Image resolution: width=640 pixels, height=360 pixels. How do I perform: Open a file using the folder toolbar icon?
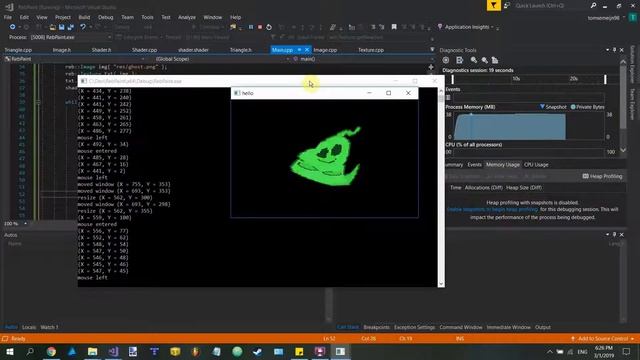[x=53, y=27]
